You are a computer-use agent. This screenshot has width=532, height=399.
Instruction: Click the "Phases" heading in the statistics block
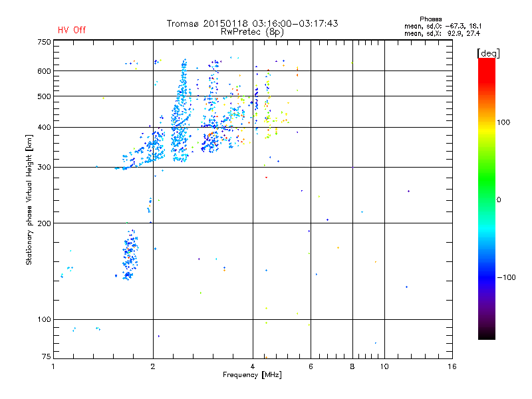430,19
